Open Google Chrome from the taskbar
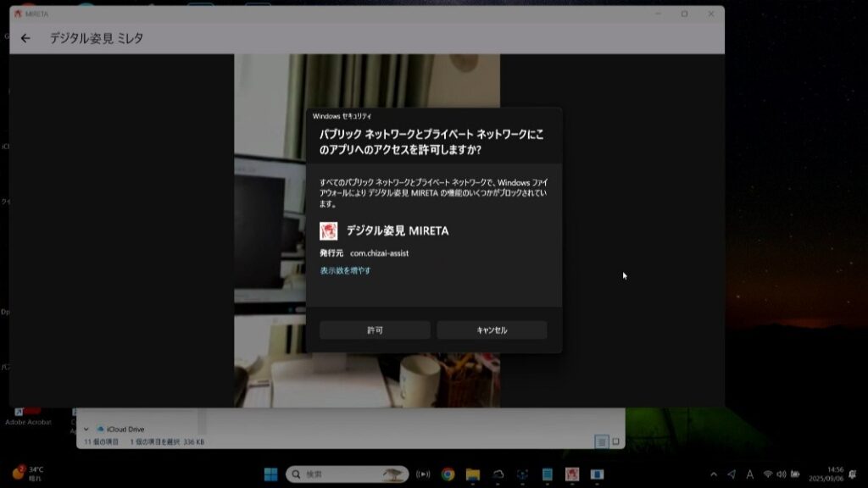Viewport: 868px width, 488px height. (x=448, y=474)
